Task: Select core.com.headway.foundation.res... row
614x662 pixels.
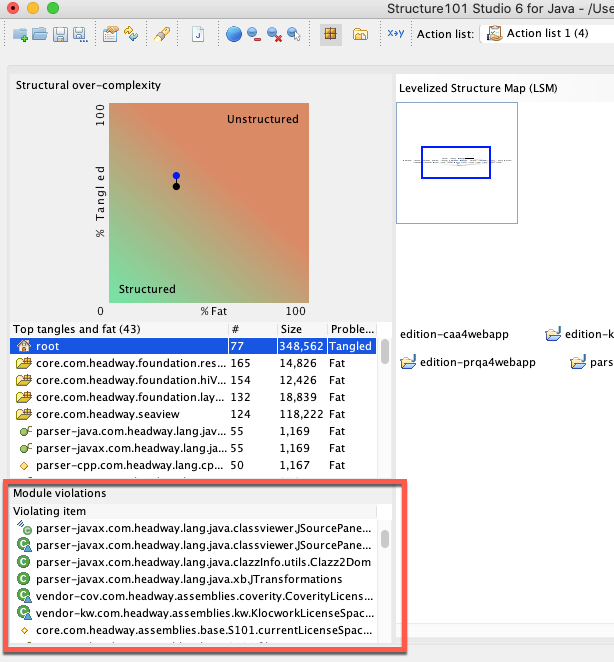Action: pyautogui.click(x=193, y=363)
